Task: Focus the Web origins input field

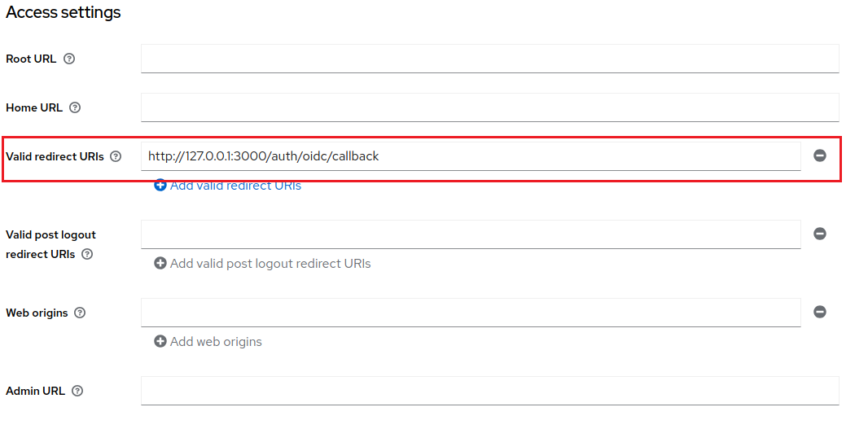Action: tap(471, 313)
